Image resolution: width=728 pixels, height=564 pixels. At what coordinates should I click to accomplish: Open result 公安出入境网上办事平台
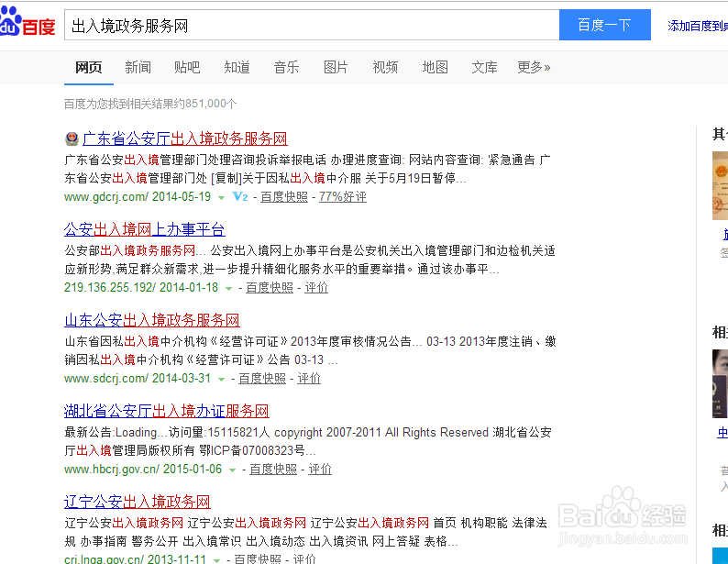point(145,229)
